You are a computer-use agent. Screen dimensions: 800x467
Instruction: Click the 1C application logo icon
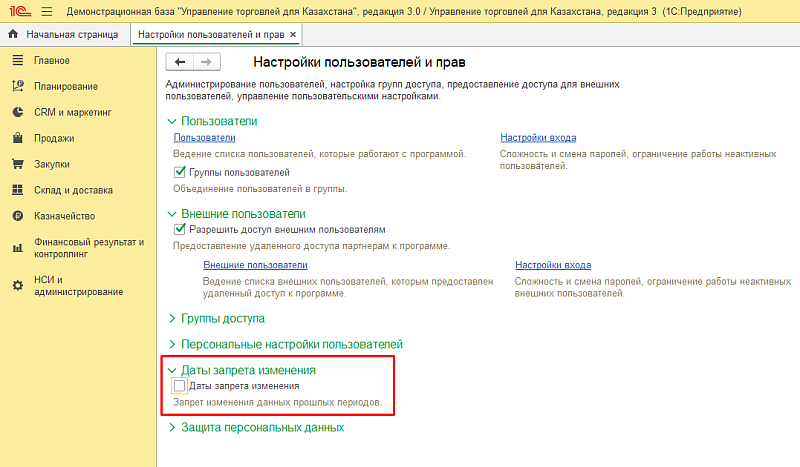(17, 10)
